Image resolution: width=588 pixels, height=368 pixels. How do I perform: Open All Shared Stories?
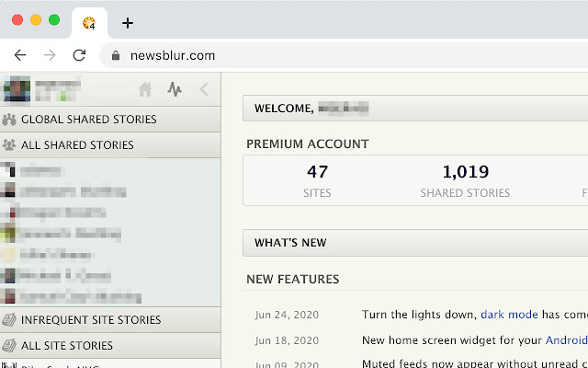pyautogui.click(x=110, y=145)
